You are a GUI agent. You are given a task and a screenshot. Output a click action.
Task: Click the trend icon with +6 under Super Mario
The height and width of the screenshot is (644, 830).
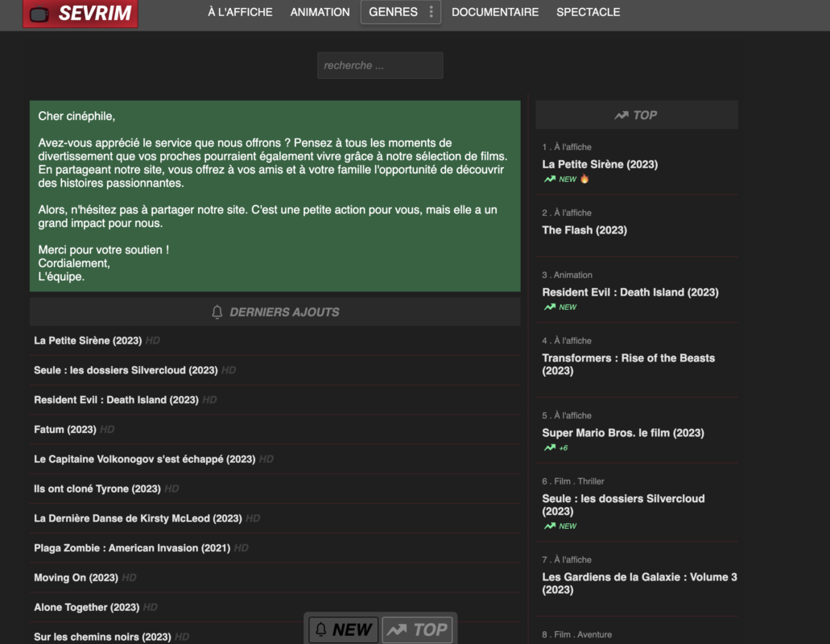(x=550, y=448)
